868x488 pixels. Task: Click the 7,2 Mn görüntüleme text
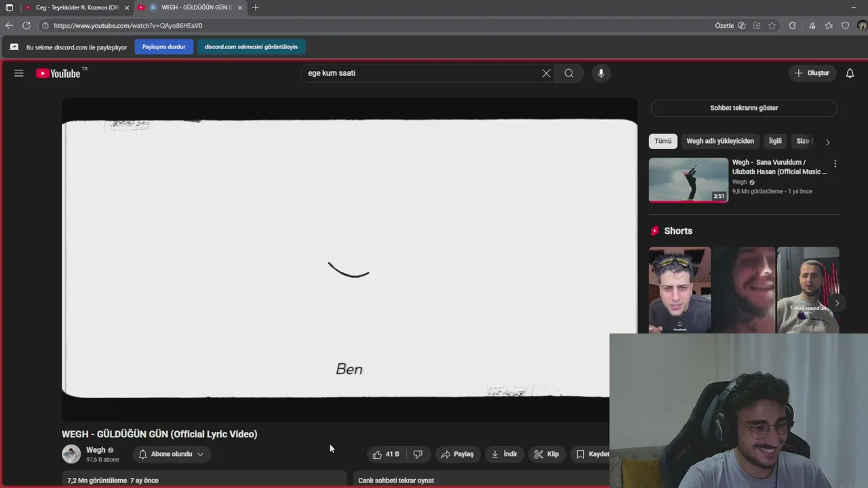97,481
